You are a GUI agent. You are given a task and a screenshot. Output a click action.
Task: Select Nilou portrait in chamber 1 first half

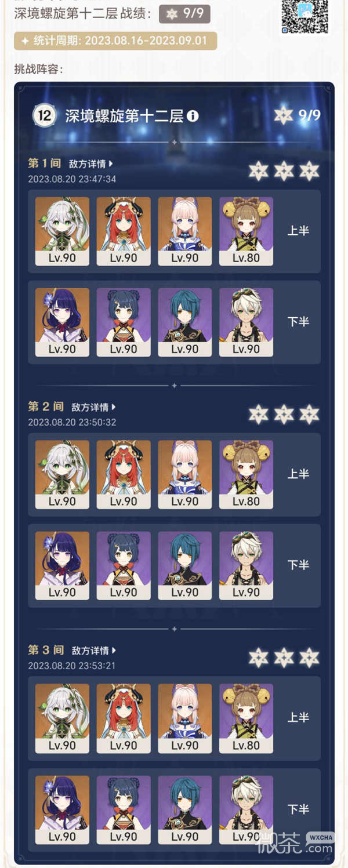(124, 231)
